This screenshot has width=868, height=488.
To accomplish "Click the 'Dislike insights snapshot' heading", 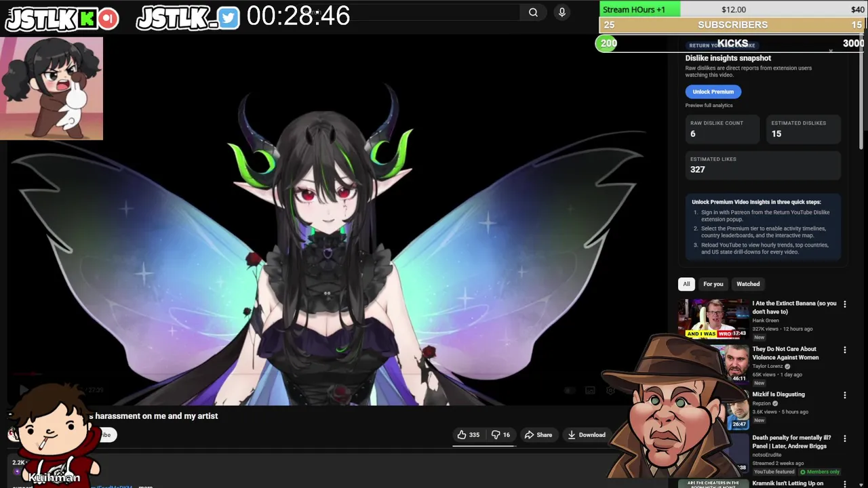I will pyautogui.click(x=728, y=58).
